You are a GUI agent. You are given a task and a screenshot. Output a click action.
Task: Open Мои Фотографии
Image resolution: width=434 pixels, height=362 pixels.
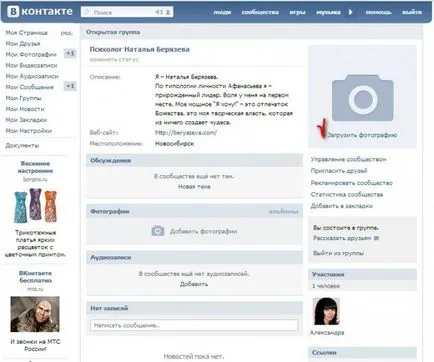tap(31, 54)
